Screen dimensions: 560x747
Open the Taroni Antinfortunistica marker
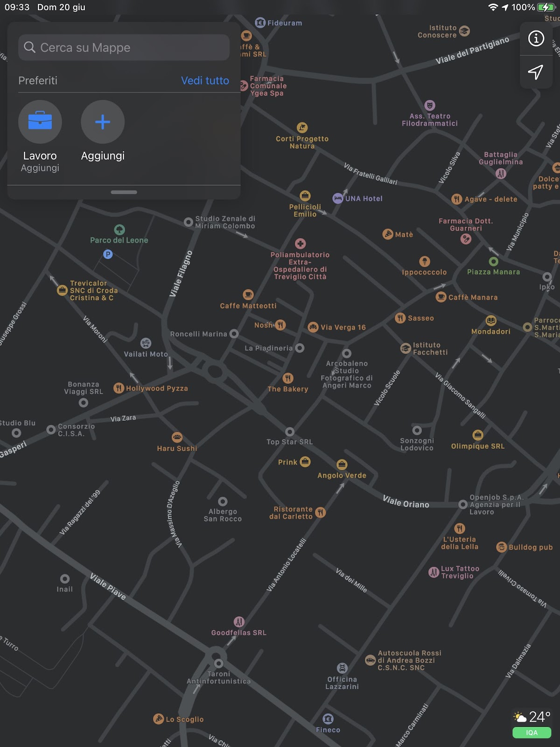coord(218,663)
